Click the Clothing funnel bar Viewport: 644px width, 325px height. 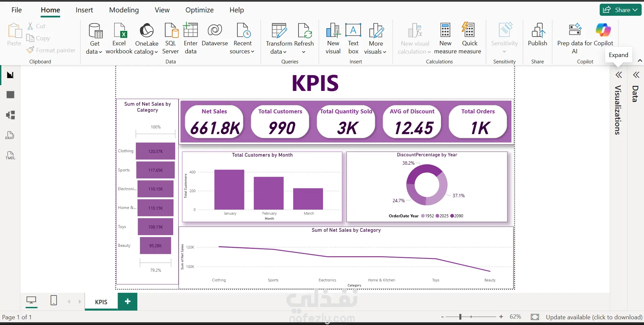[155, 151]
